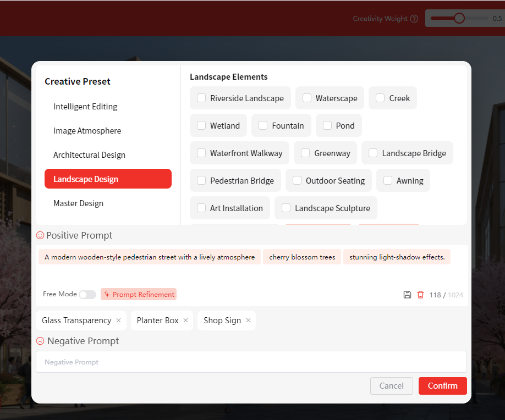Click the save prompt floppy disk icon
505x420 pixels.
[407, 295]
